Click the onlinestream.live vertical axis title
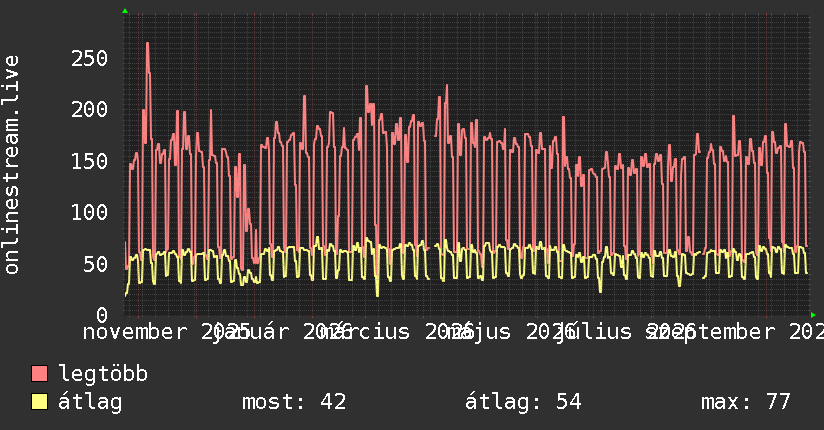Image resolution: width=824 pixels, height=430 pixels. 11,165
